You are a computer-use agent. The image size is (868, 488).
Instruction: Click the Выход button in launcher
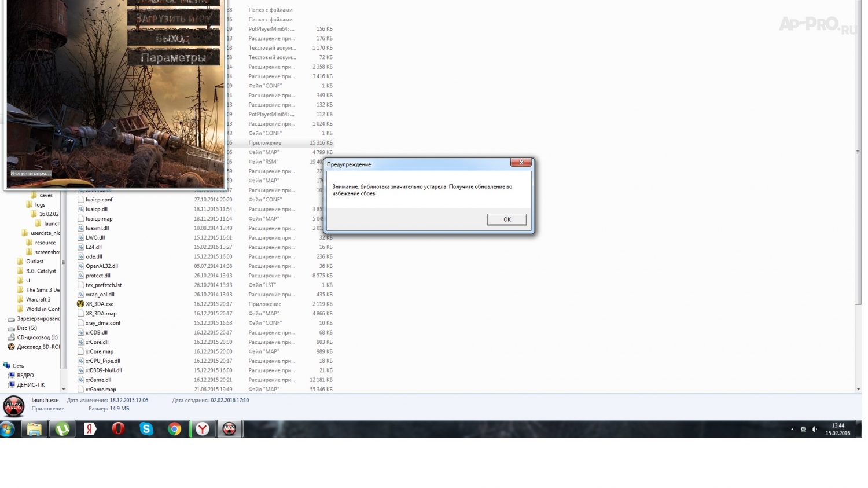[174, 38]
